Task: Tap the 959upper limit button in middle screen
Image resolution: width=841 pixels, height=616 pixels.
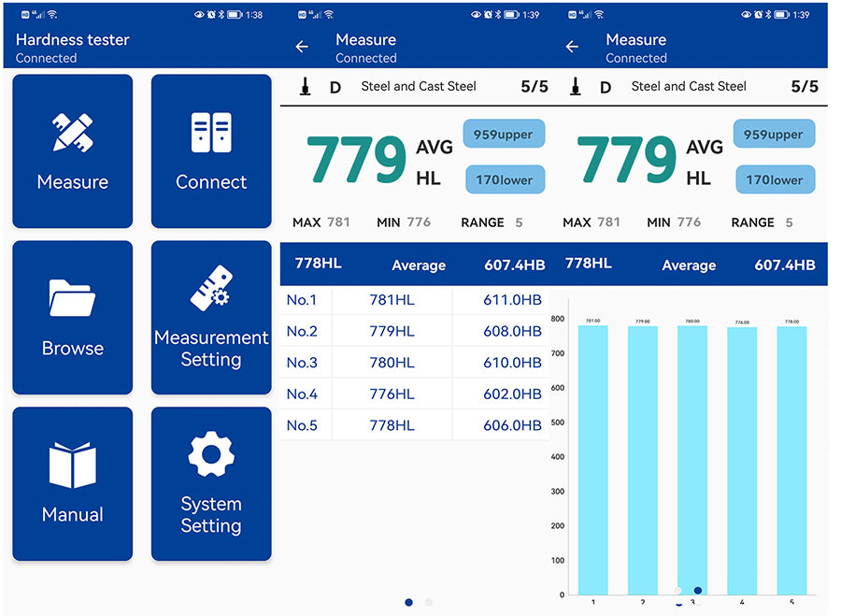Action: (x=503, y=135)
